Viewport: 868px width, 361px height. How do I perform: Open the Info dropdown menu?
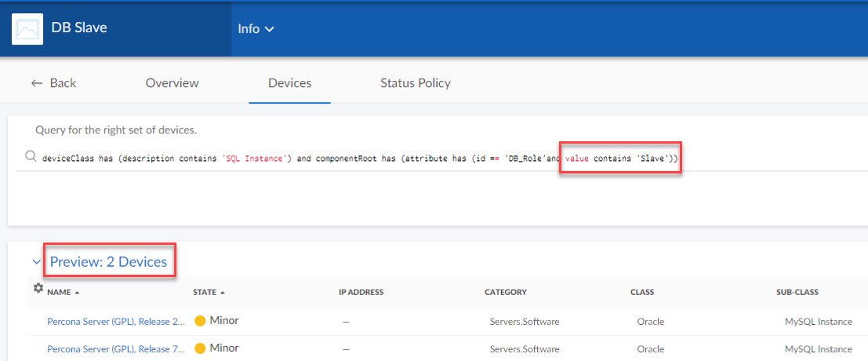point(256,29)
